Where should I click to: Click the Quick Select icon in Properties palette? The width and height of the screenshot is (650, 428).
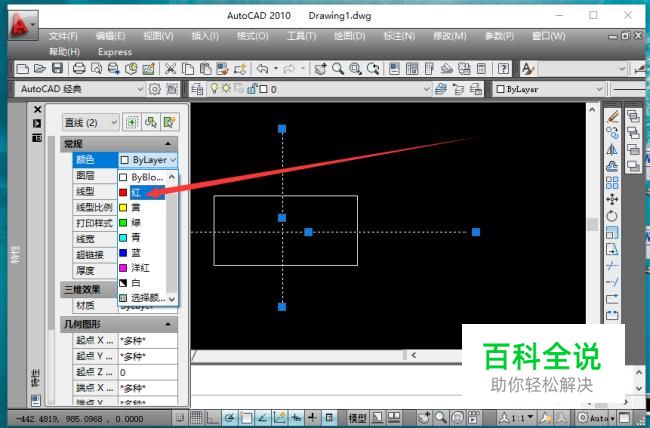tap(169, 122)
